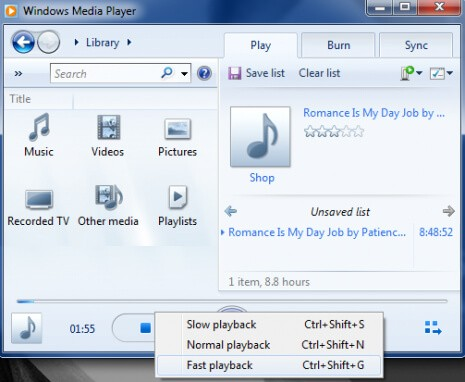Switch to the Sync tab
The width and height of the screenshot is (465, 382).
[416, 45]
